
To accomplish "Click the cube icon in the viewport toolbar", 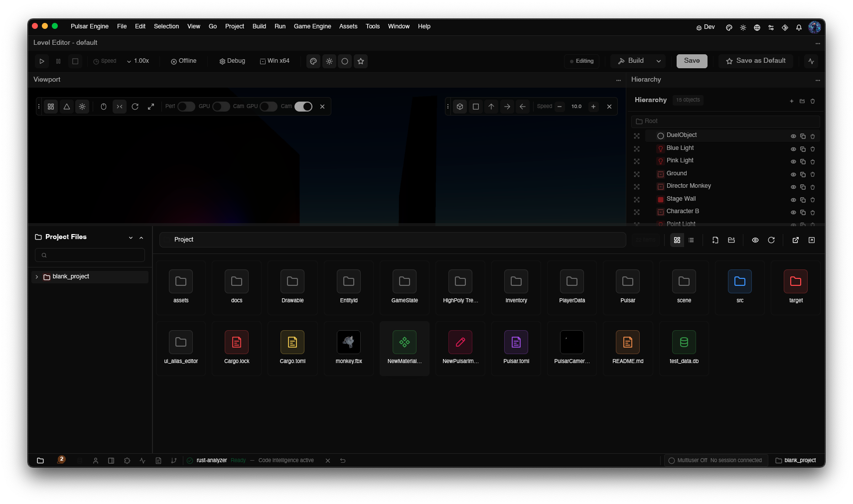I will [x=460, y=107].
